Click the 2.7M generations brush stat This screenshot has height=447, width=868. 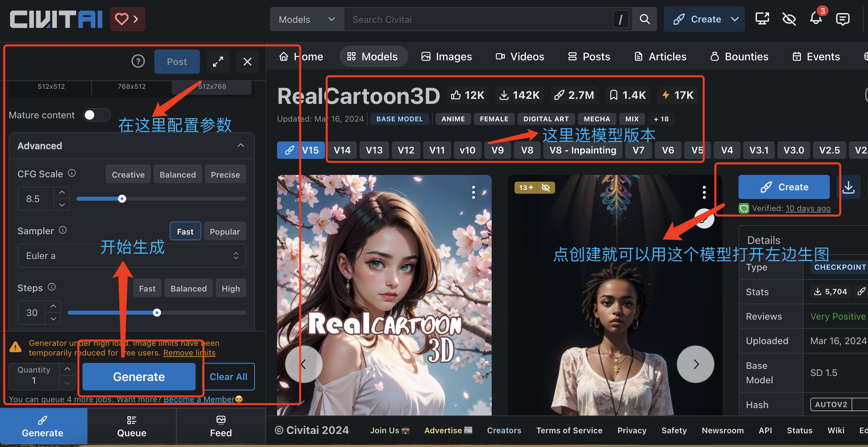(x=574, y=95)
